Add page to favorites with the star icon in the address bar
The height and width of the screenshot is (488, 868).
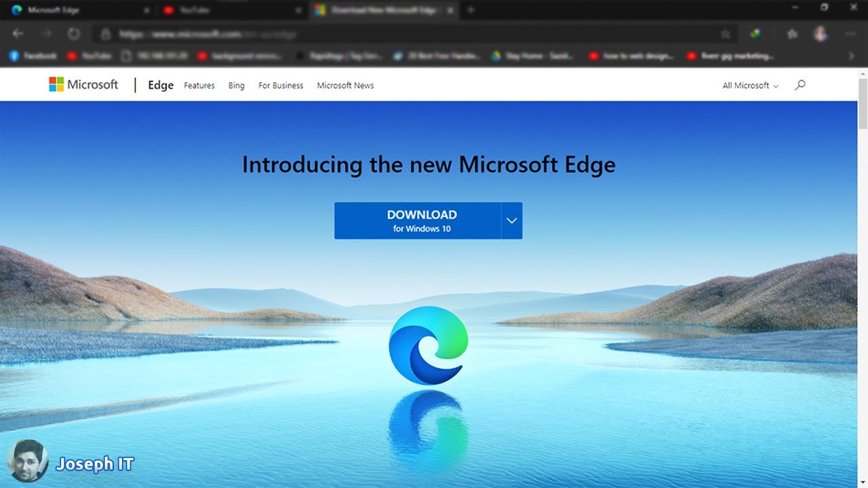725,34
